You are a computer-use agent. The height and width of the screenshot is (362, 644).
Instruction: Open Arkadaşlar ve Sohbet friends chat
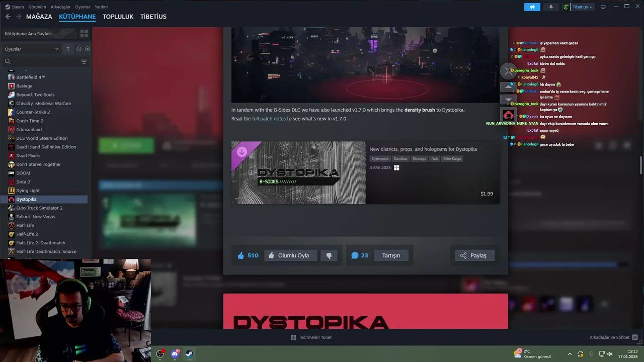tap(614, 337)
